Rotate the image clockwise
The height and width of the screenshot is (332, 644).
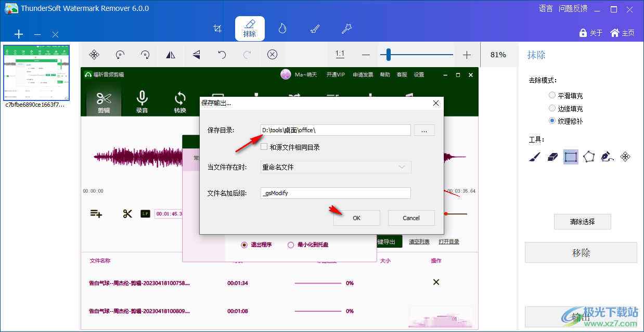click(145, 55)
